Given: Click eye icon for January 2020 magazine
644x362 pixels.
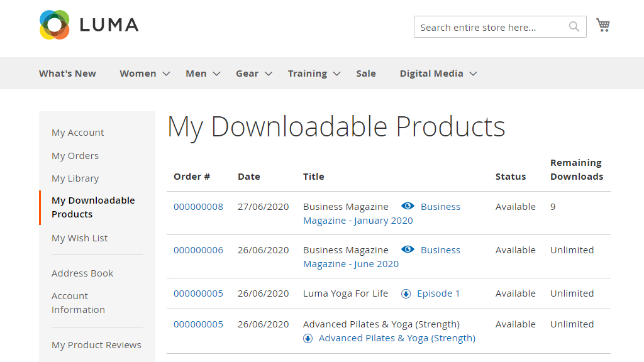Looking at the screenshot, I should [408, 206].
